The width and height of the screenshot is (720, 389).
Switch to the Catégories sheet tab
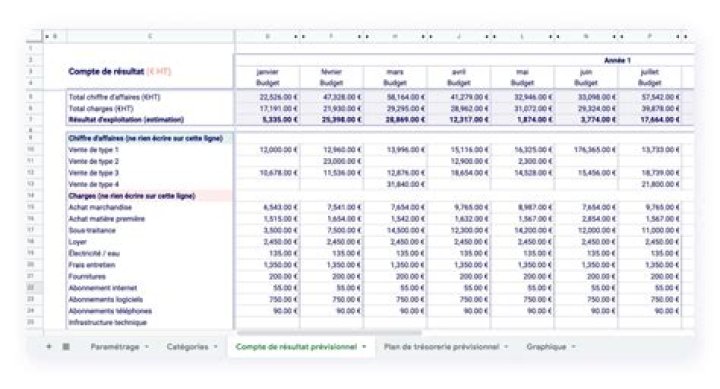(x=187, y=347)
